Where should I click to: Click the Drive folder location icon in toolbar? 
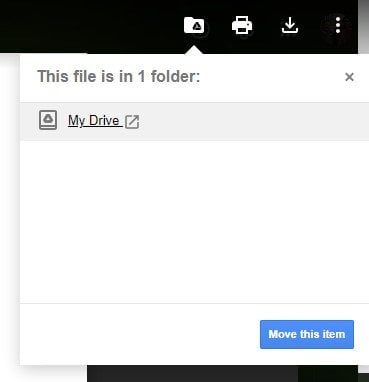click(194, 25)
